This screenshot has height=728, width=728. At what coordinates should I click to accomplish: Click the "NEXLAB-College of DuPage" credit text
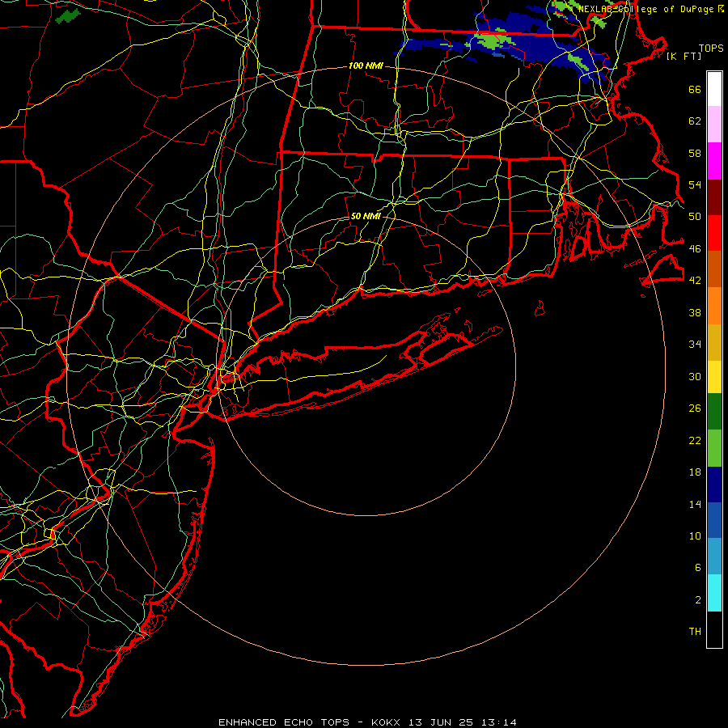click(647, 9)
